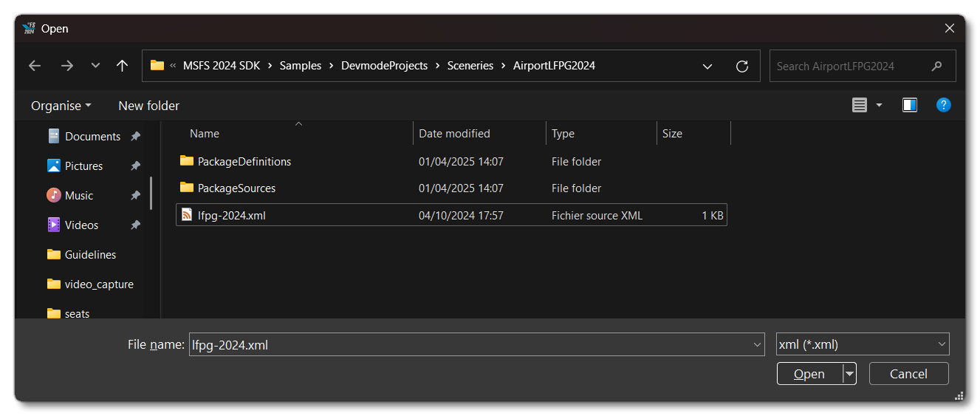Screen dimensions: 980x416
Task: Show hidden breadcrumb path chevrons
Action: coord(173,66)
